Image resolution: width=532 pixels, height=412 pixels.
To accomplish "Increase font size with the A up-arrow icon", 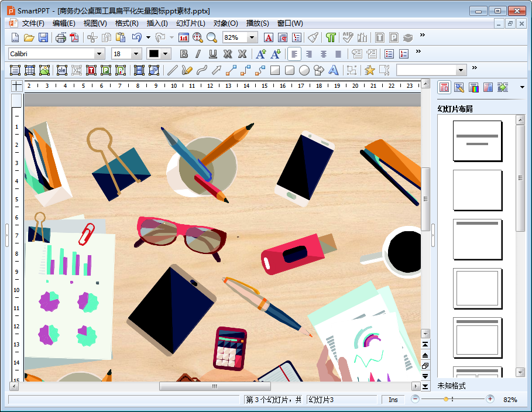I will (261, 54).
